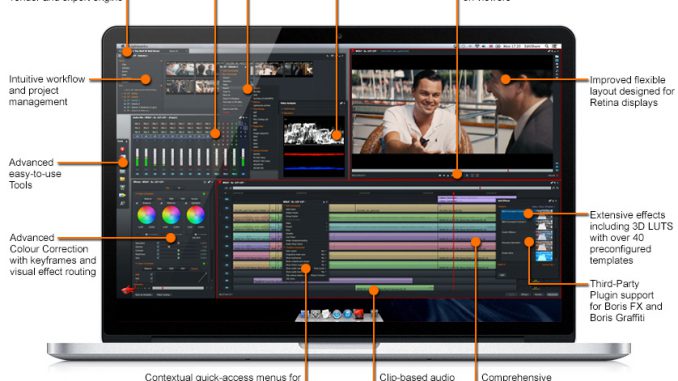The width and height of the screenshot is (678, 381).
Task: Click the red record tool icon
Action: pos(122,149)
